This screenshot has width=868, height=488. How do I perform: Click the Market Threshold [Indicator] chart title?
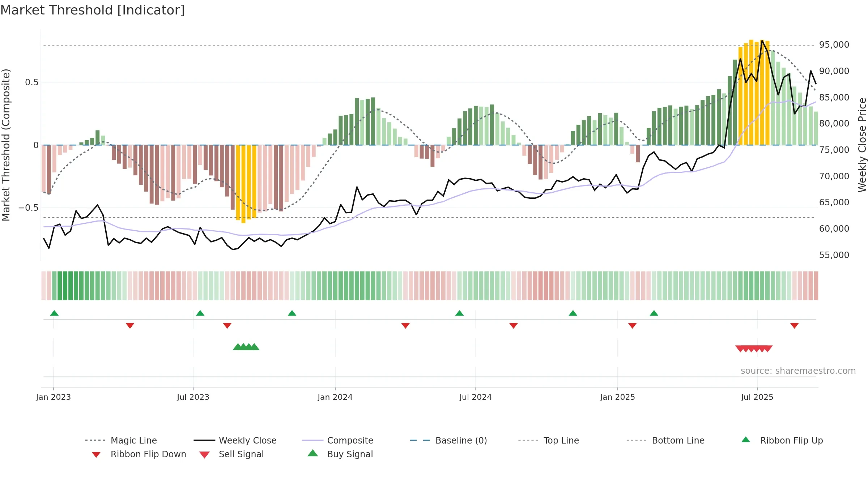pos(93,10)
